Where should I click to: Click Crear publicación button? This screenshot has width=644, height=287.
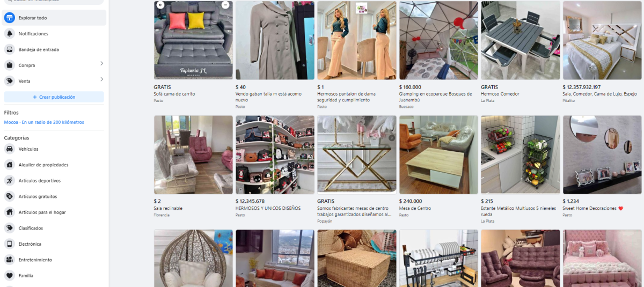(x=54, y=97)
